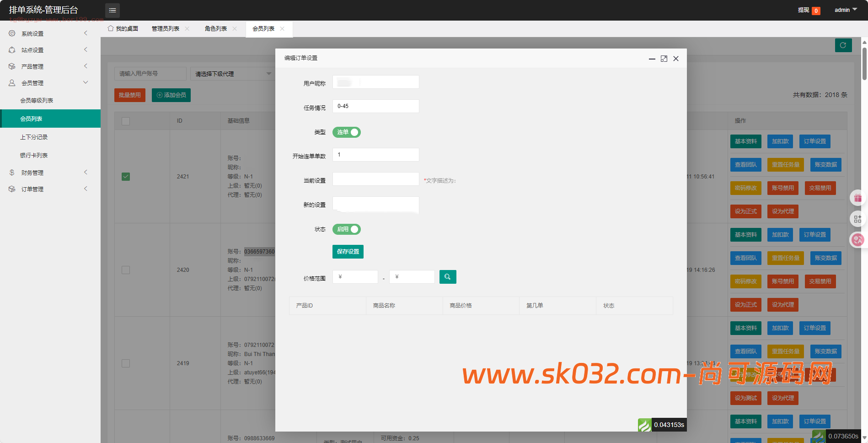Click the green refresh icon button
The height and width of the screenshot is (443, 868).
[843, 45]
